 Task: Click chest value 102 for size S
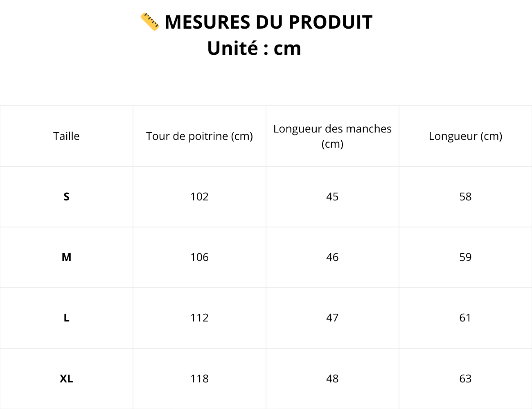point(199,197)
